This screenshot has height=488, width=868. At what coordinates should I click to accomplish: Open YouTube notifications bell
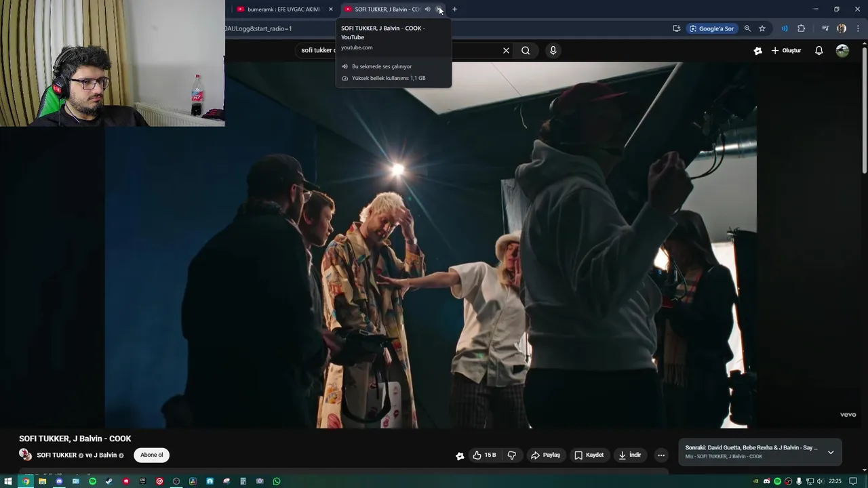tap(818, 50)
